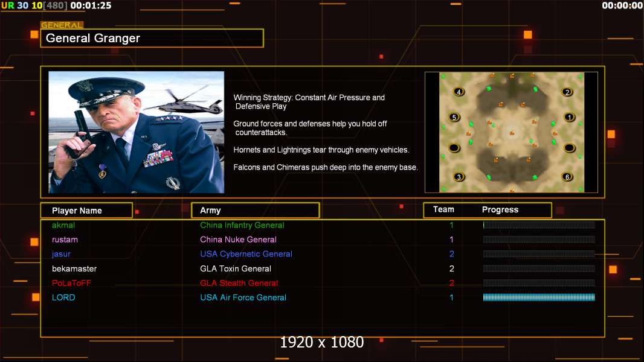Screen dimensions: 644x362
Task: Select start position 2 on the minimap
Action: 567,92
